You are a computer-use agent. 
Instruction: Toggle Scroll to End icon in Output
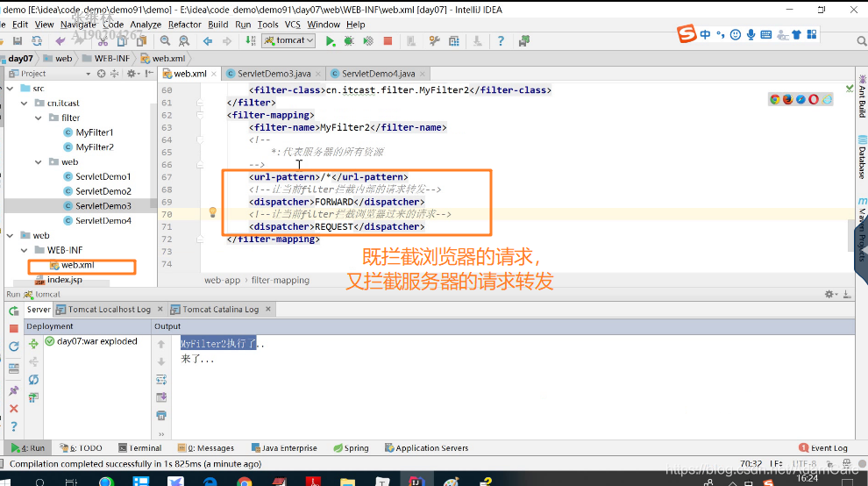161,397
